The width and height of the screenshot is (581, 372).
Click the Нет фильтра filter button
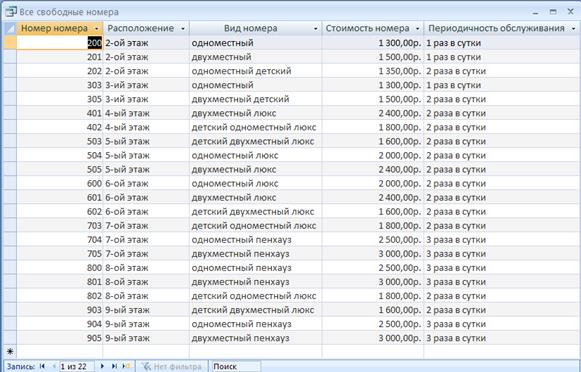[172, 366]
